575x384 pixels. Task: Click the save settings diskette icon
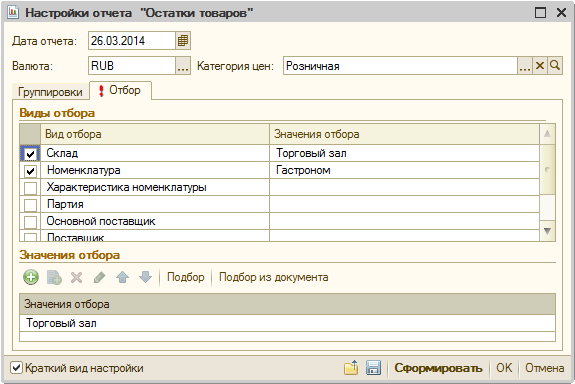pyautogui.click(x=373, y=367)
